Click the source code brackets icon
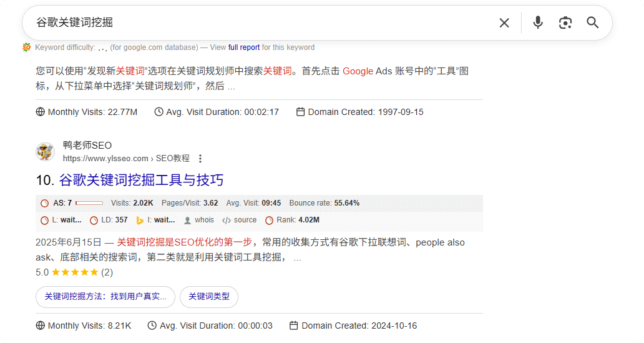 [227, 221]
